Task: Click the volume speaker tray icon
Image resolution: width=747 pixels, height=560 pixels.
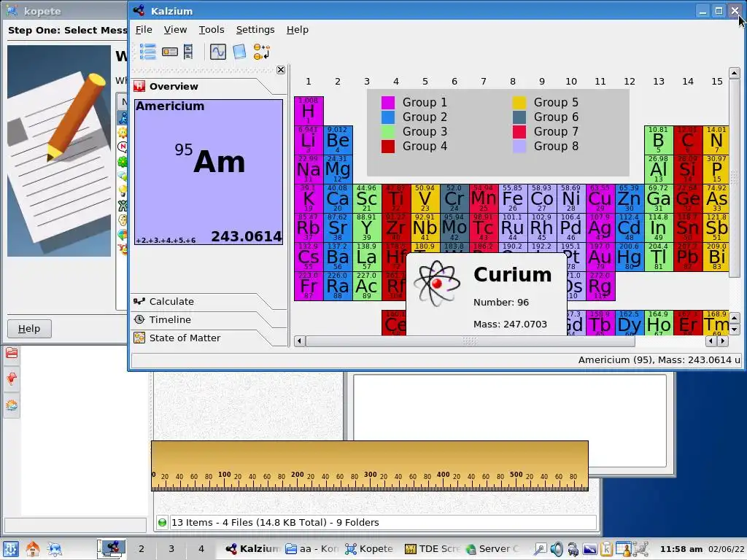Action: [x=556, y=549]
